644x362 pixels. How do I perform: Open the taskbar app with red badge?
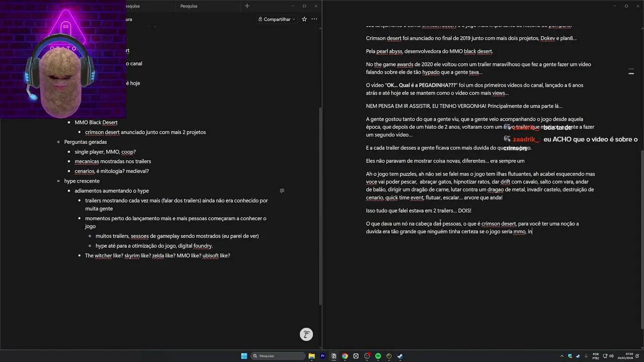click(367, 356)
